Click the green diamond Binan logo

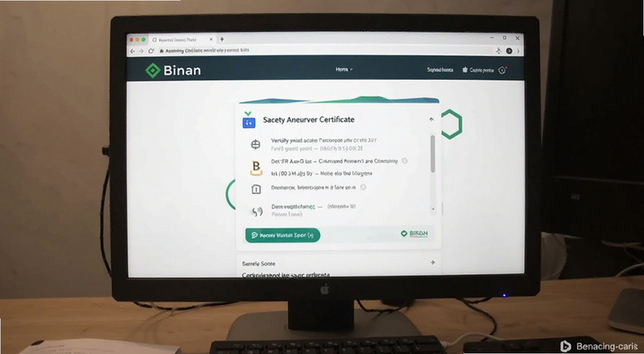coord(153,71)
